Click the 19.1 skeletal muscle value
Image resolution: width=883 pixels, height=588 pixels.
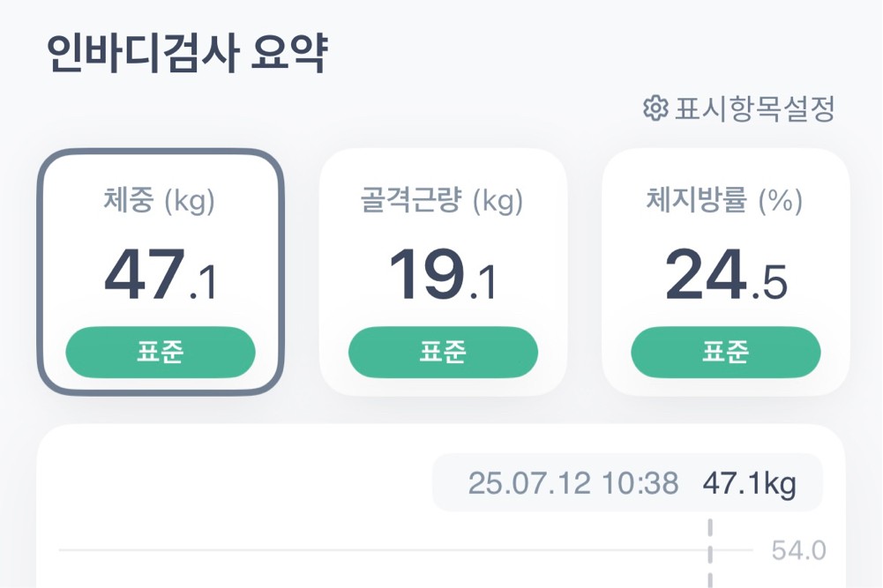pyautogui.click(x=443, y=276)
